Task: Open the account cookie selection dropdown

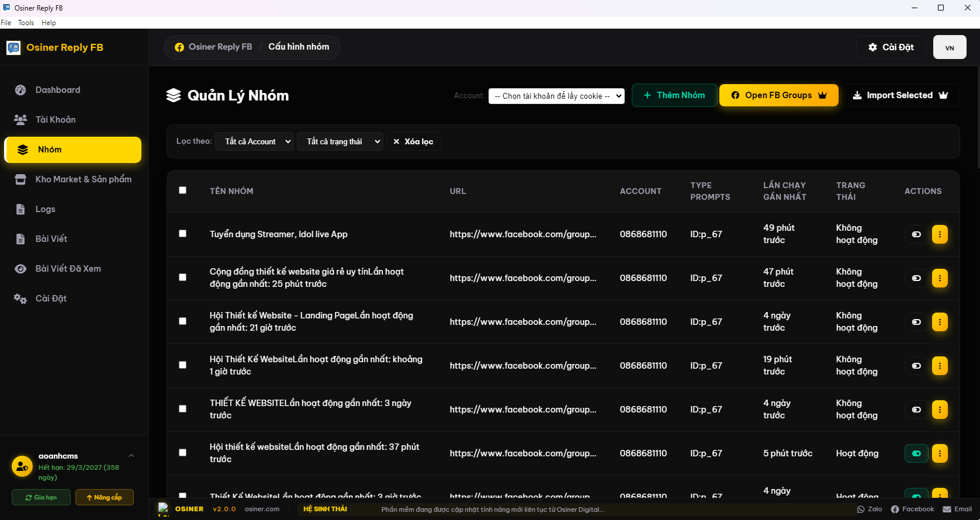Action: pyautogui.click(x=556, y=96)
